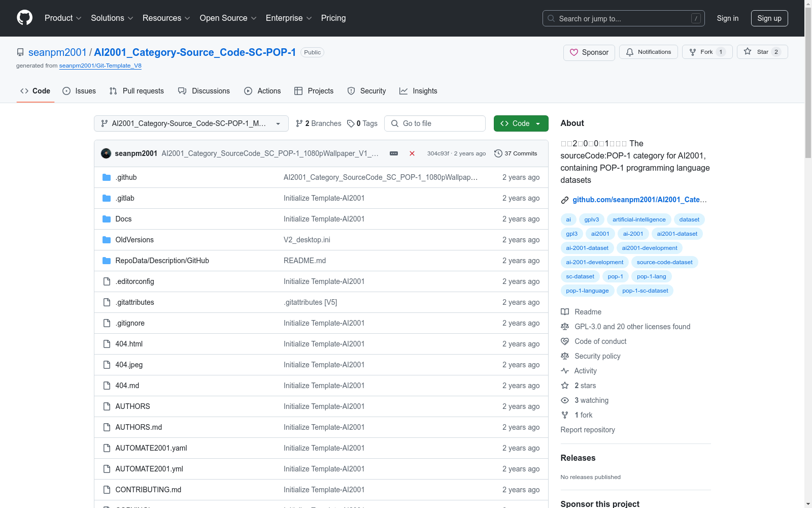
Task: Expand the Enterprise menu
Action: point(289,18)
